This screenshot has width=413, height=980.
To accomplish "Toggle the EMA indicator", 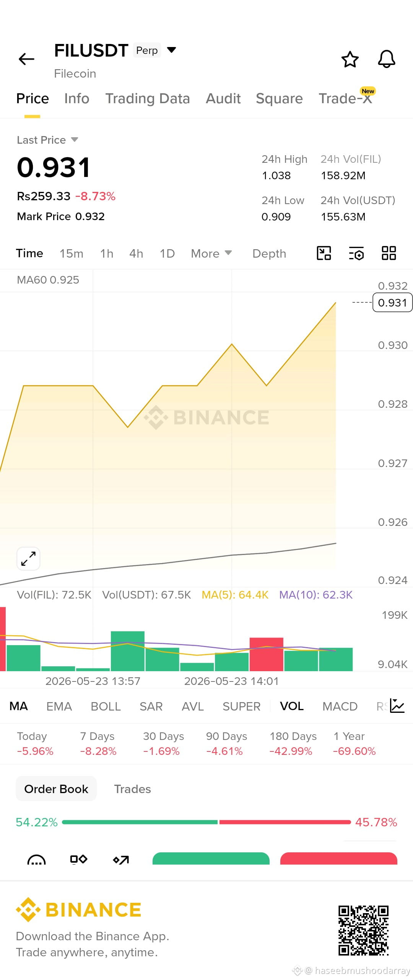I will (59, 706).
